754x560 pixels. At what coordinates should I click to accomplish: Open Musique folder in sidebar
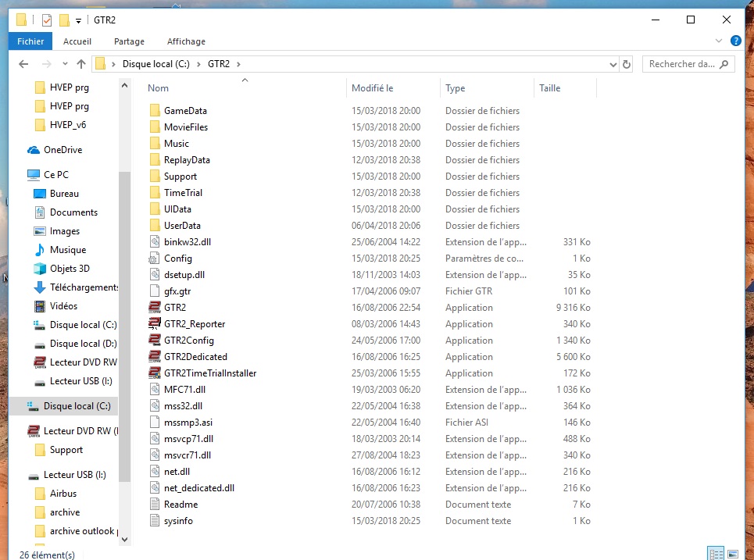(x=59, y=250)
